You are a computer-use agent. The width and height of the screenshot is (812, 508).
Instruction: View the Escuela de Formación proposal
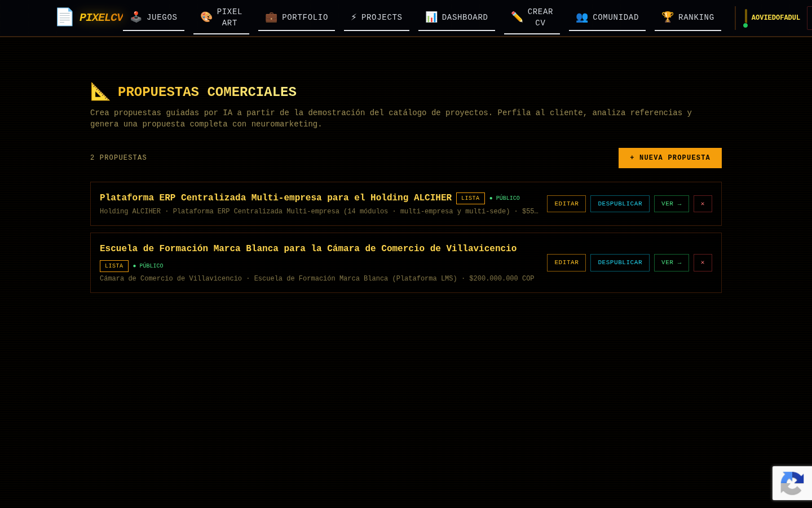[x=672, y=262]
